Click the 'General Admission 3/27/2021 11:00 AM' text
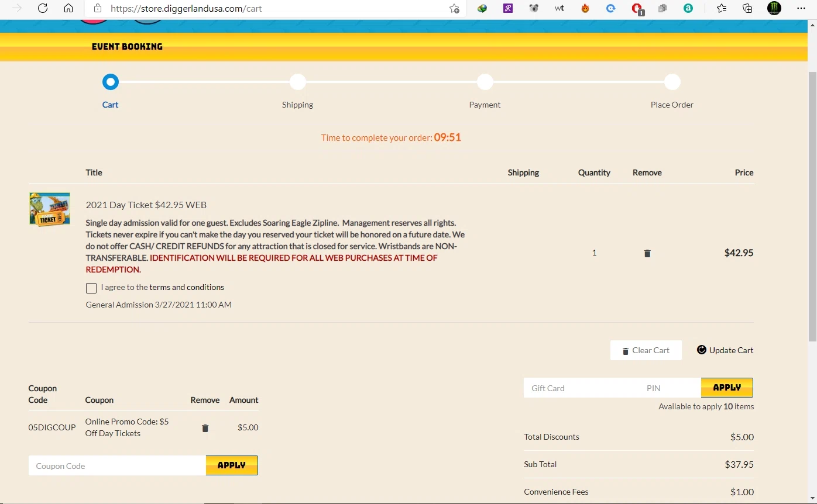Screen dimensions: 817x504 (159, 305)
